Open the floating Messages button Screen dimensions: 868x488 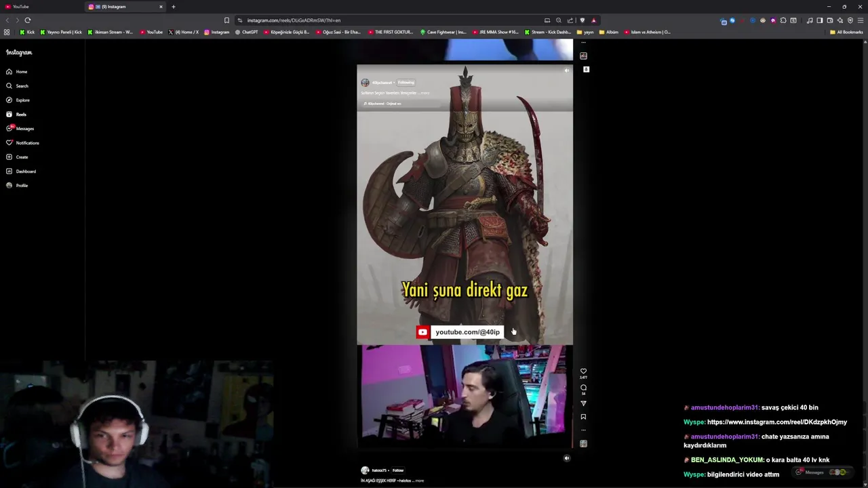tap(823, 472)
